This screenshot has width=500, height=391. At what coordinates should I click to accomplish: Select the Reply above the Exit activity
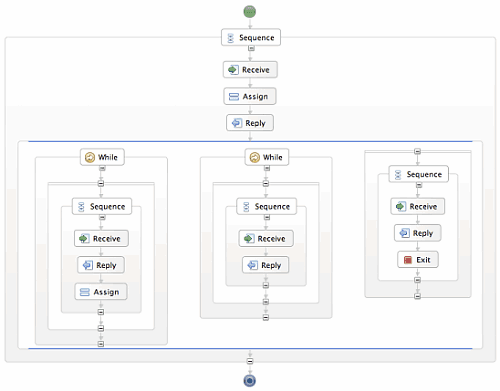[x=418, y=233]
